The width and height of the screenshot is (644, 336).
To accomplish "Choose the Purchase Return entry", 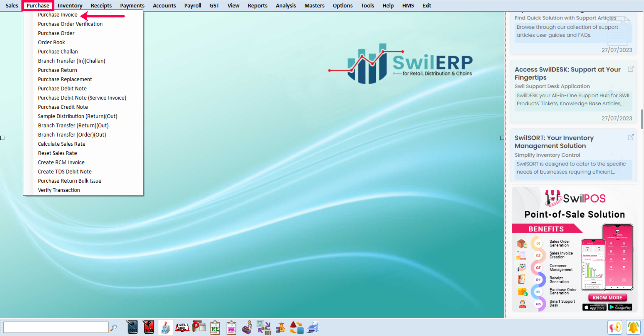I will [57, 70].
